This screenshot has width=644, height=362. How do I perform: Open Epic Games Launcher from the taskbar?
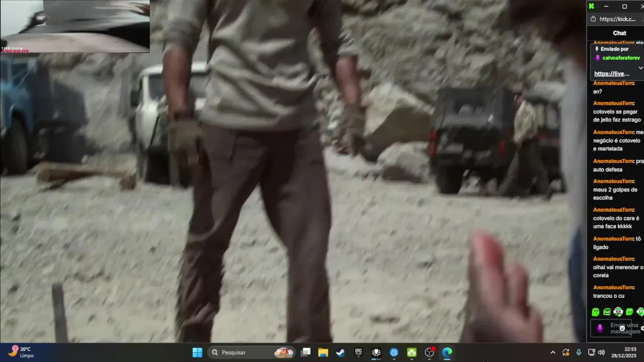click(x=358, y=352)
